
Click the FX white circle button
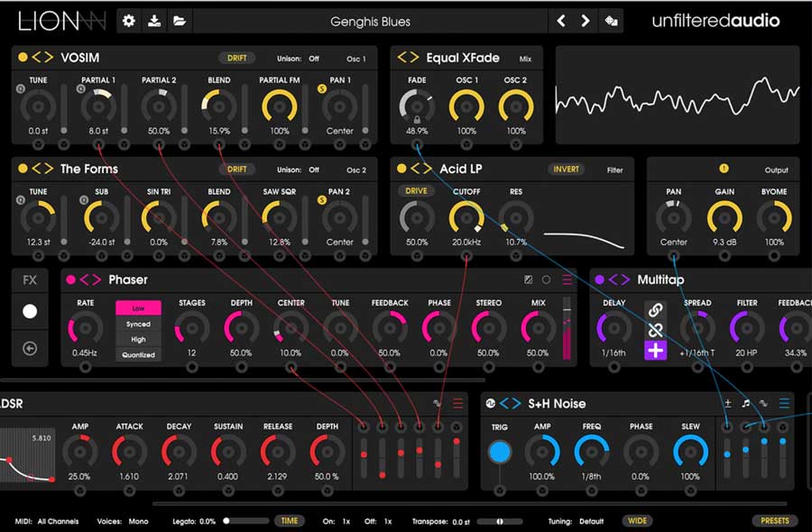tap(30, 311)
